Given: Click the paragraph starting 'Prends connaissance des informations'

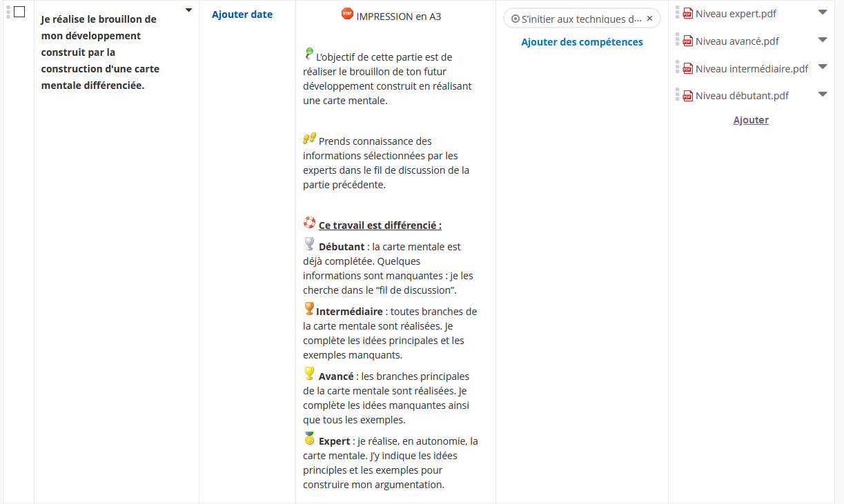Looking at the screenshot, I should pyautogui.click(x=387, y=163).
